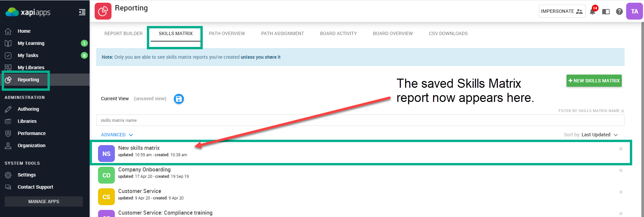Focus the skills matrix name field

tap(360, 120)
